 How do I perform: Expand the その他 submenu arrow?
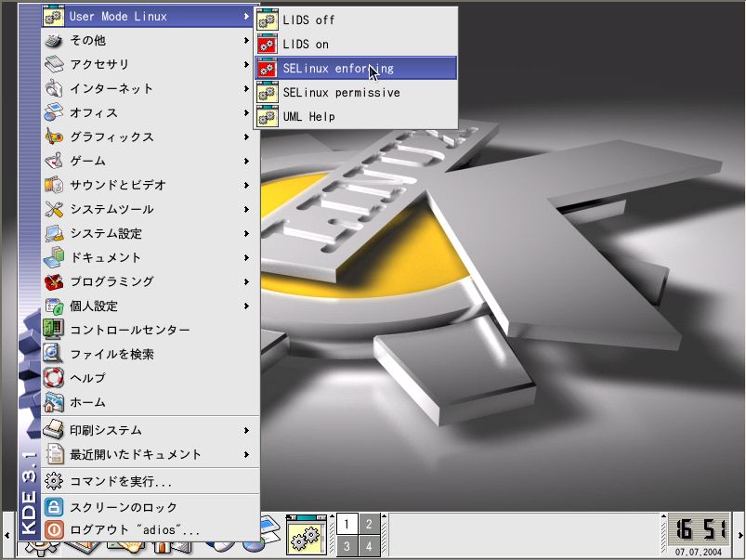[x=246, y=41]
